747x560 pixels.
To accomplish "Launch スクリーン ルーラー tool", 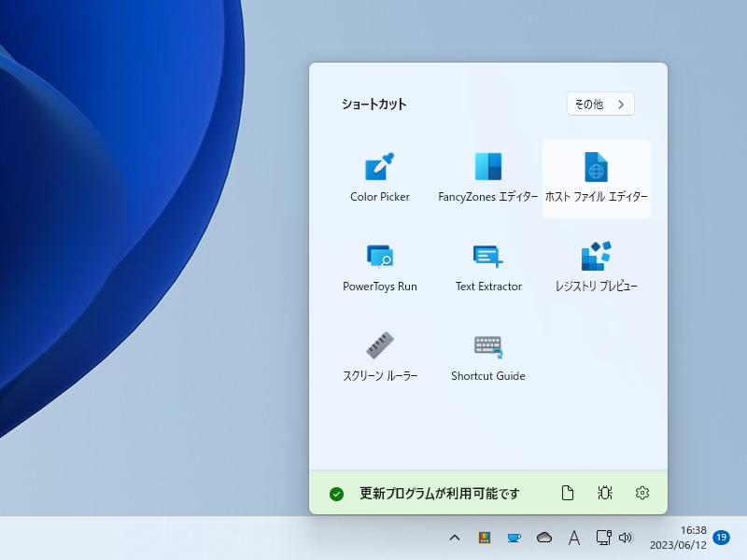I will [x=380, y=357].
